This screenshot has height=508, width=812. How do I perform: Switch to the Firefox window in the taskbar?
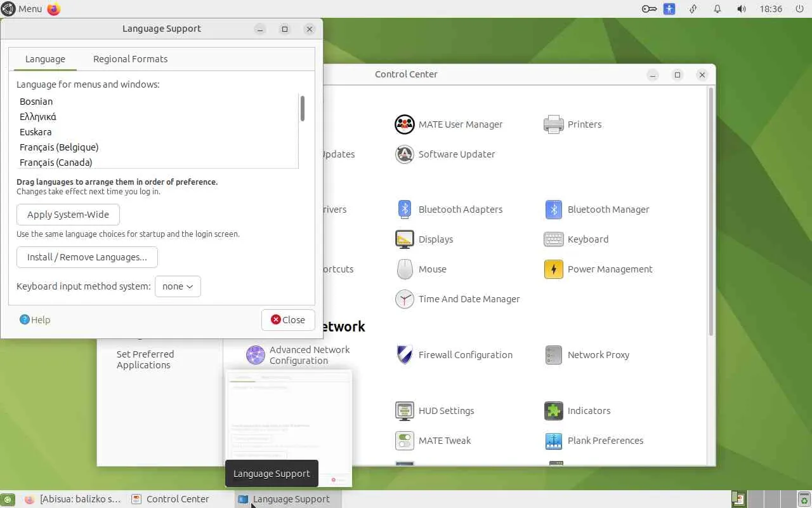coord(72,499)
